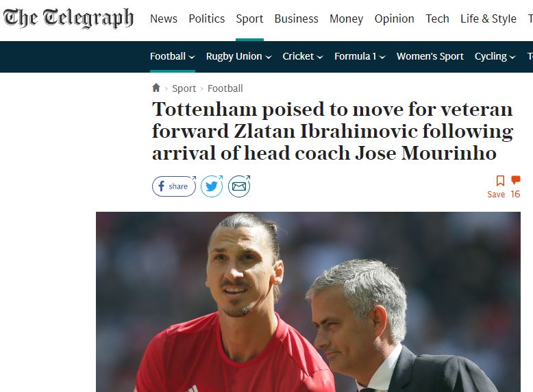Open the Business section

point(297,19)
